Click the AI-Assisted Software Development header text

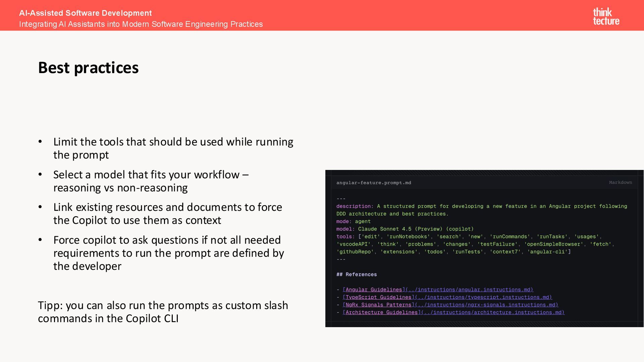tap(85, 13)
